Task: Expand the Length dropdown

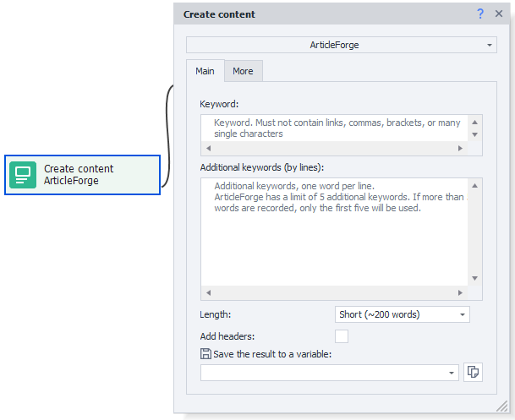Action: 403,314
